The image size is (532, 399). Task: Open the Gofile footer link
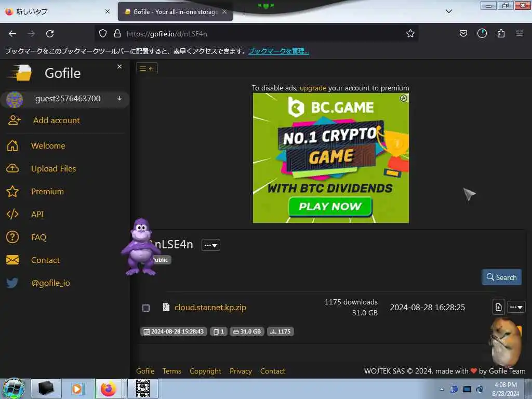point(145,371)
